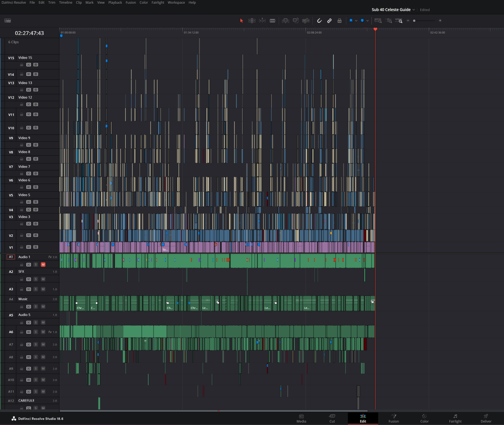Mute the SFX track A2
The width and height of the screenshot is (504, 425).
(x=43, y=279)
